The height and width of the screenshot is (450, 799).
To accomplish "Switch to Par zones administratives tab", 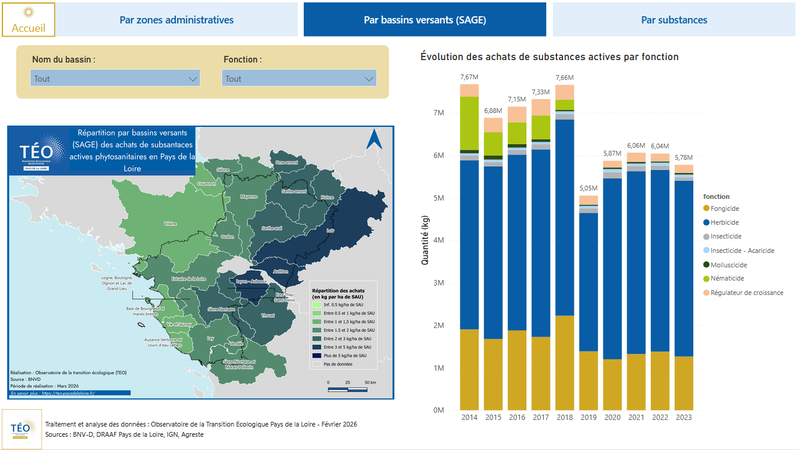I will click(176, 20).
